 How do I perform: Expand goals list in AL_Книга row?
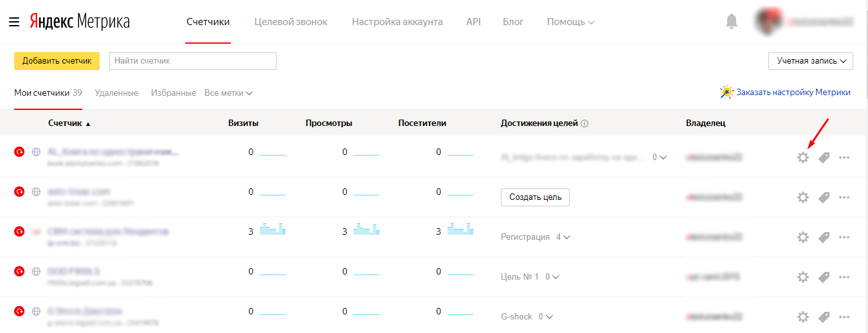coord(660,157)
